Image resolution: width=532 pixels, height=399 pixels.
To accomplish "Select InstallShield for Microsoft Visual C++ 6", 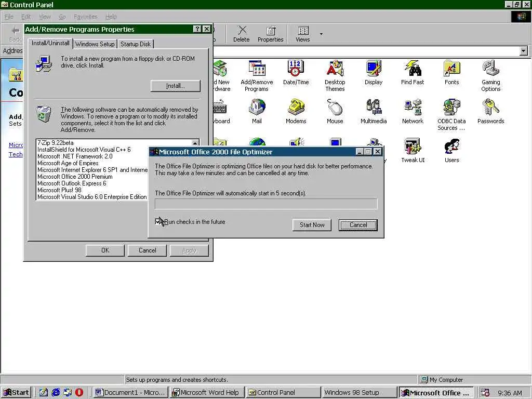I will (x=84, y=150).
